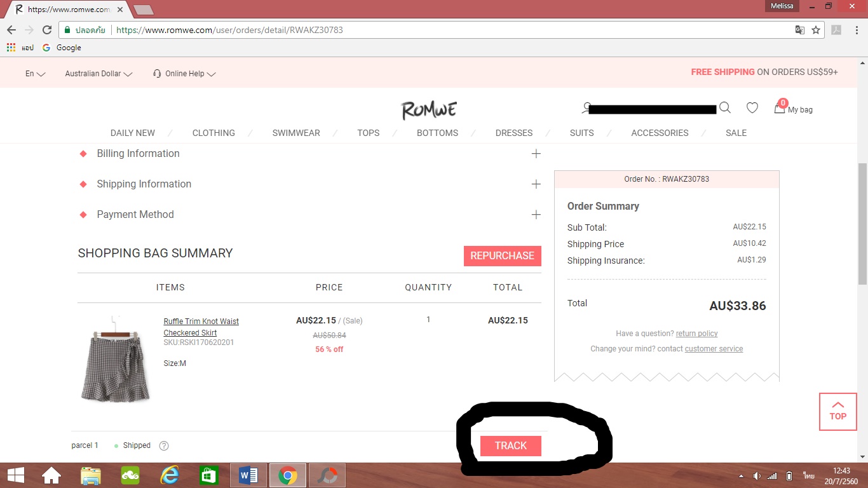Click the Chrome taskbar icon
The height and width of the screenshot is (488, 868).
(288, 475)
